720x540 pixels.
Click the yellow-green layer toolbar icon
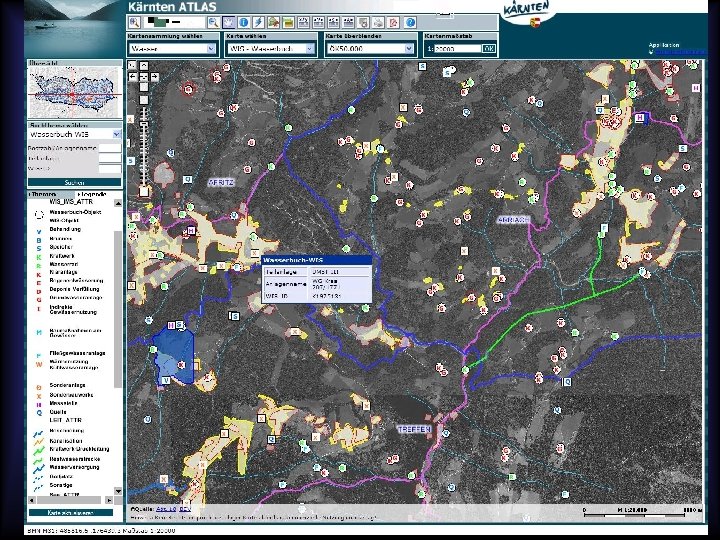coord(288,22)
